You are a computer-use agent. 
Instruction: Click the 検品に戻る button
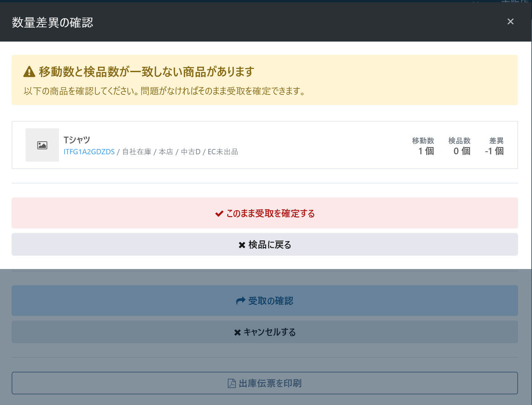[x=265, y=244]
